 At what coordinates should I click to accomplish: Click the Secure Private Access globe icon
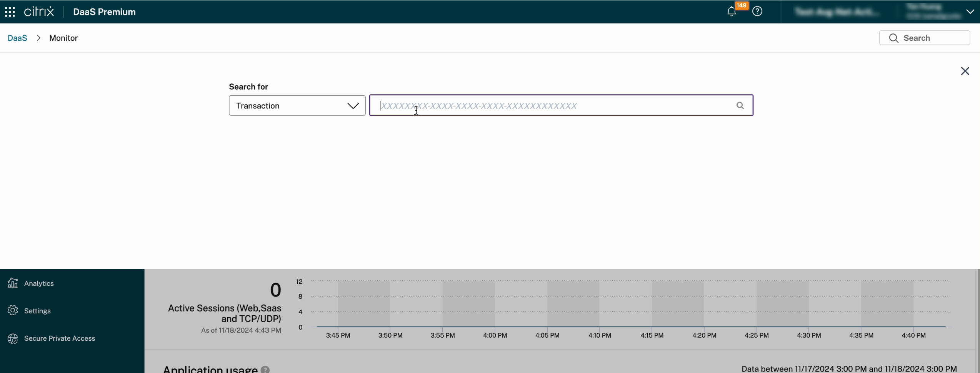click(x=13, y=338)
